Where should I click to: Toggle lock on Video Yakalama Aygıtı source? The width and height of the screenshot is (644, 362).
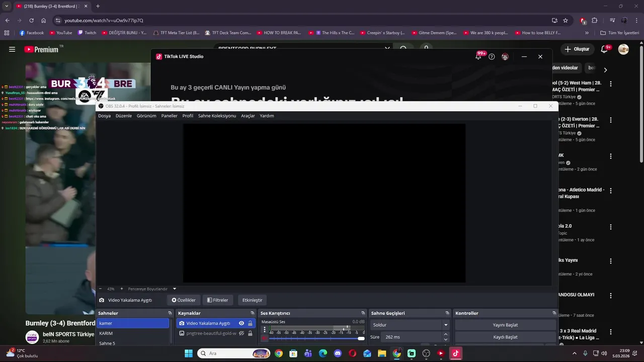coord(250,323)
